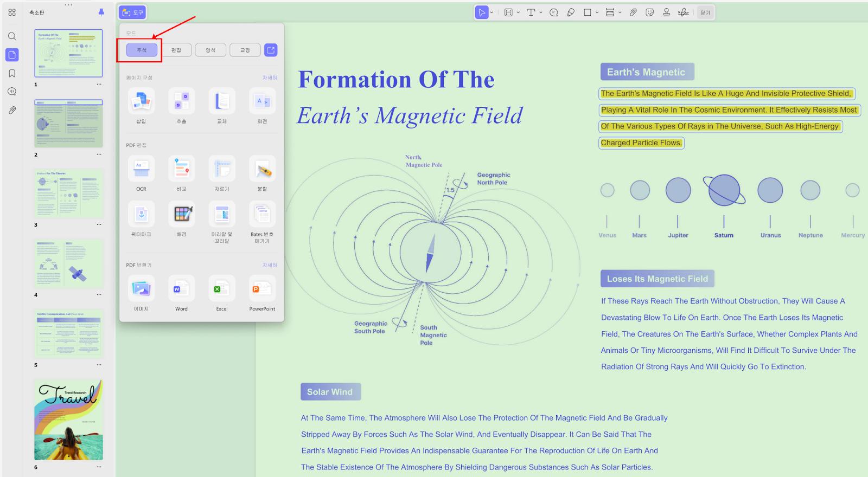Screen dimensions: 868x477
Task: Open the more options dots for page 1
Action: point(99,85)
